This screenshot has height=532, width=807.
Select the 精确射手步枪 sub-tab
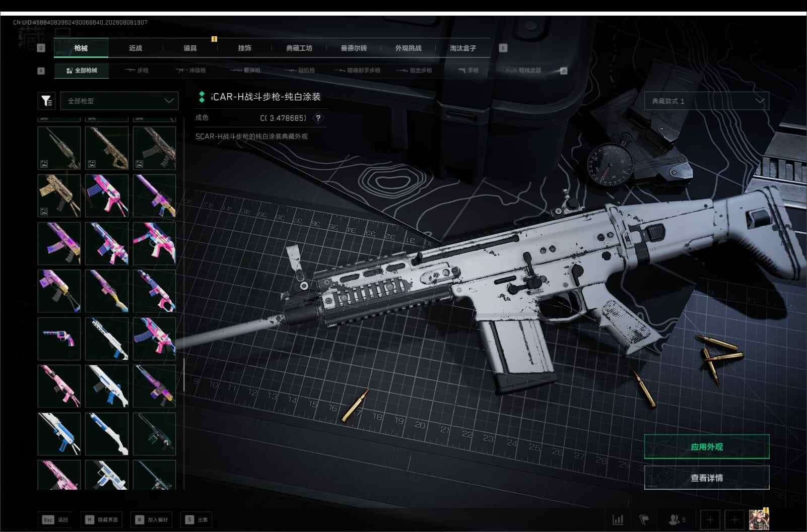[x=357, y=71]
